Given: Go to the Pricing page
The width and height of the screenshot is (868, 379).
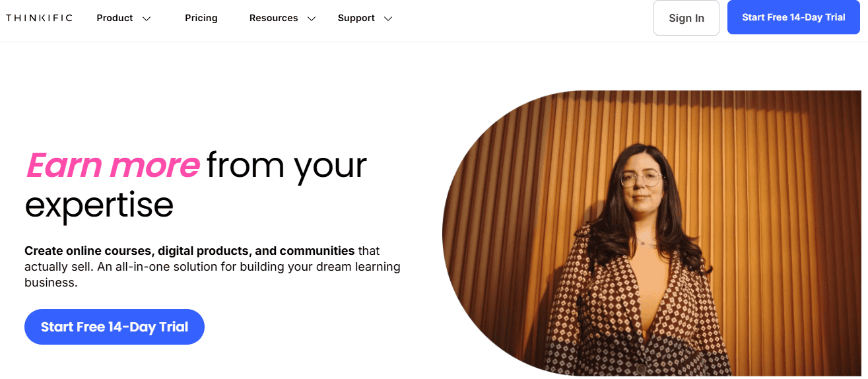Looking at the screenshot, I should pos(201,18).
